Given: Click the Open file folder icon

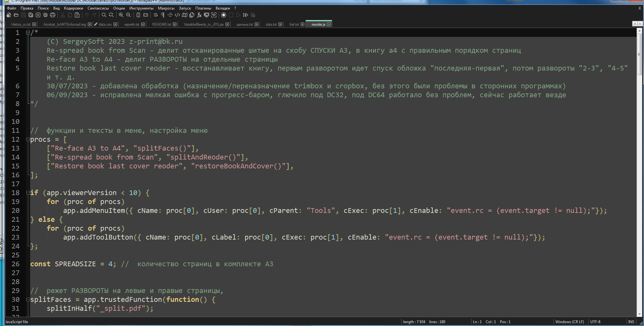Looking at the screenshot, I should pos(16,15).
